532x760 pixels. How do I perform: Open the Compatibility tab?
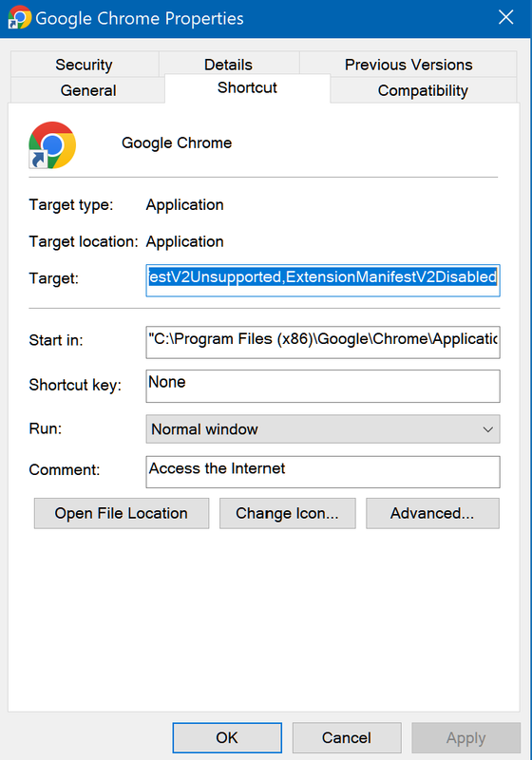tap(423, 90)
